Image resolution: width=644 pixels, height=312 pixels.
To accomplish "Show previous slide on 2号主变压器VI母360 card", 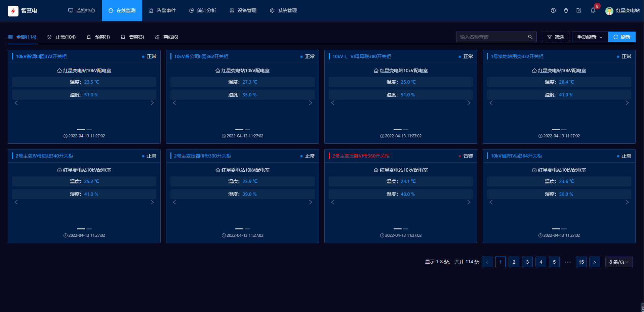I will pos(333,202).
